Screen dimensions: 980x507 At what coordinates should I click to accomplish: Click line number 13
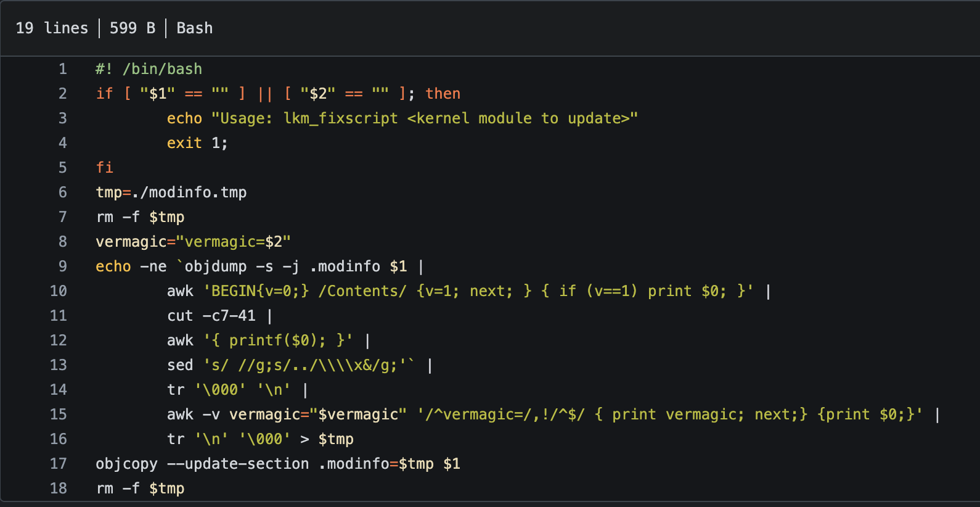click(x=59, y=365)
